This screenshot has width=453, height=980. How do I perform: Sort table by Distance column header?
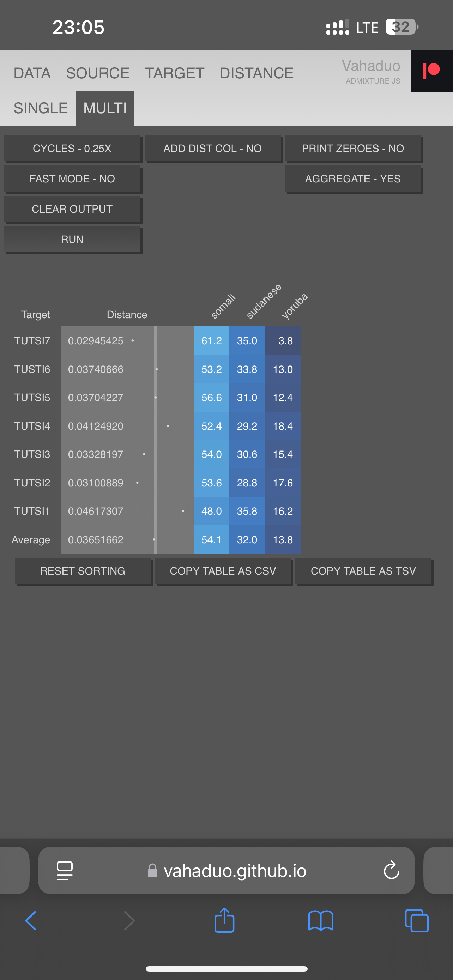pyautogui.click(x=127, y=315)
